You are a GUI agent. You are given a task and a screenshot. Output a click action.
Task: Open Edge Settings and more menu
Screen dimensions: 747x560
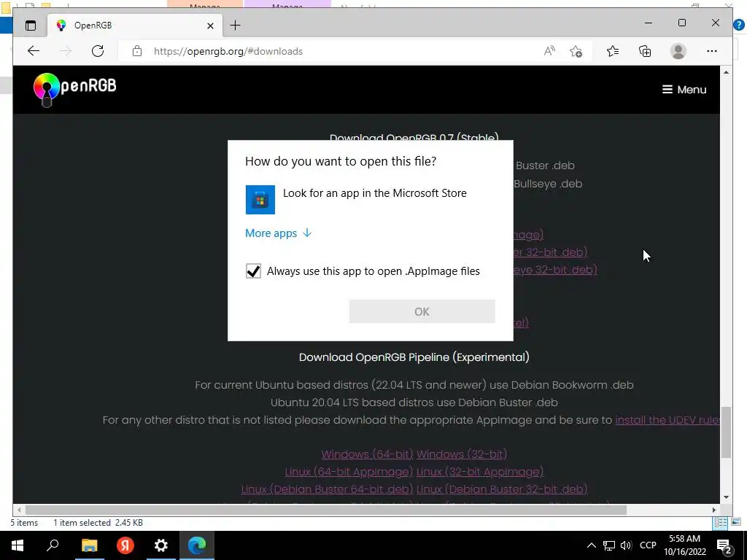point(712,51)
